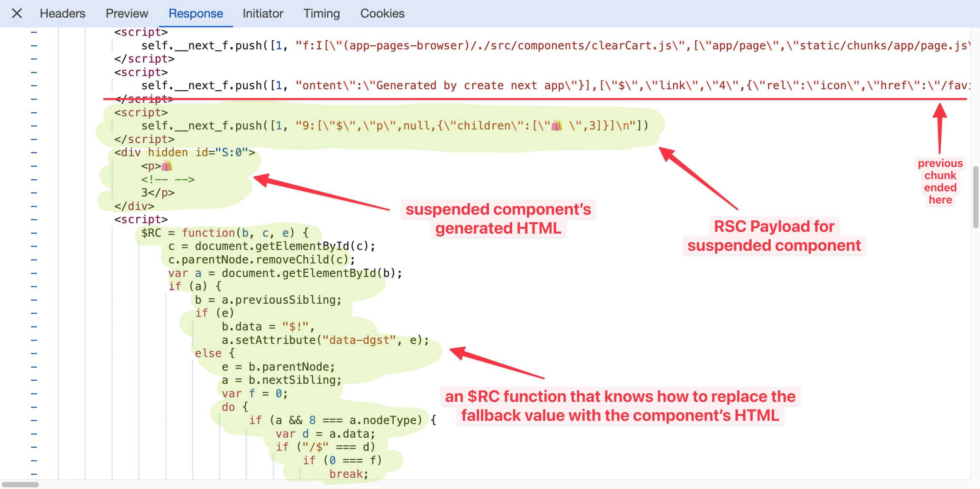Click gutter dash beside $RC function line
The image size is (980, 489).
pos(34,233)
